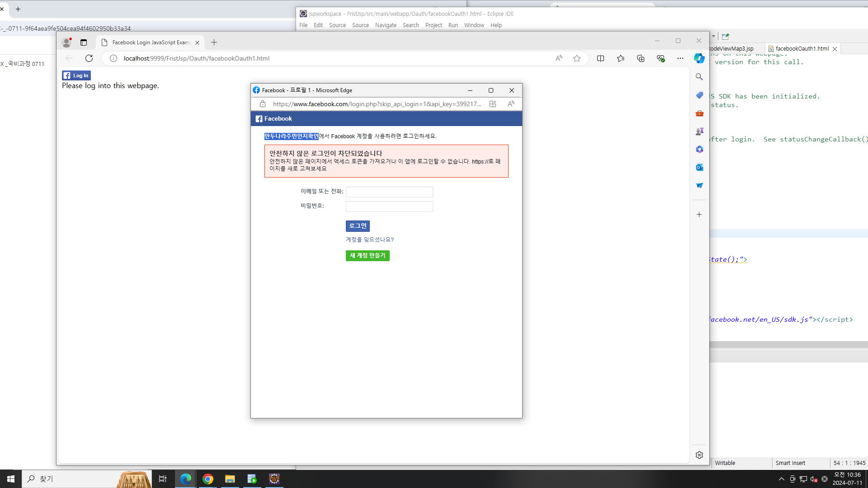The width and height of the screenshot is (868, 488).
Task: Open Eclipse IDE from taskbar
Action: (x=274, y=479)
